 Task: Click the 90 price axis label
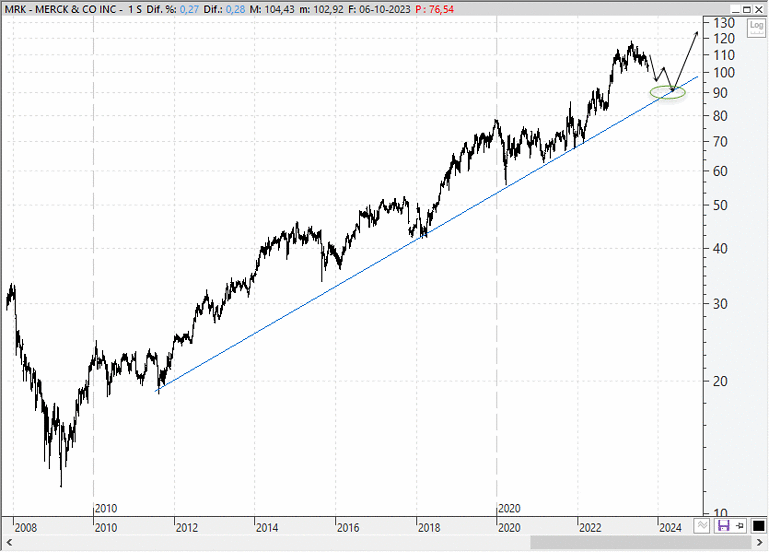[720, 93]
